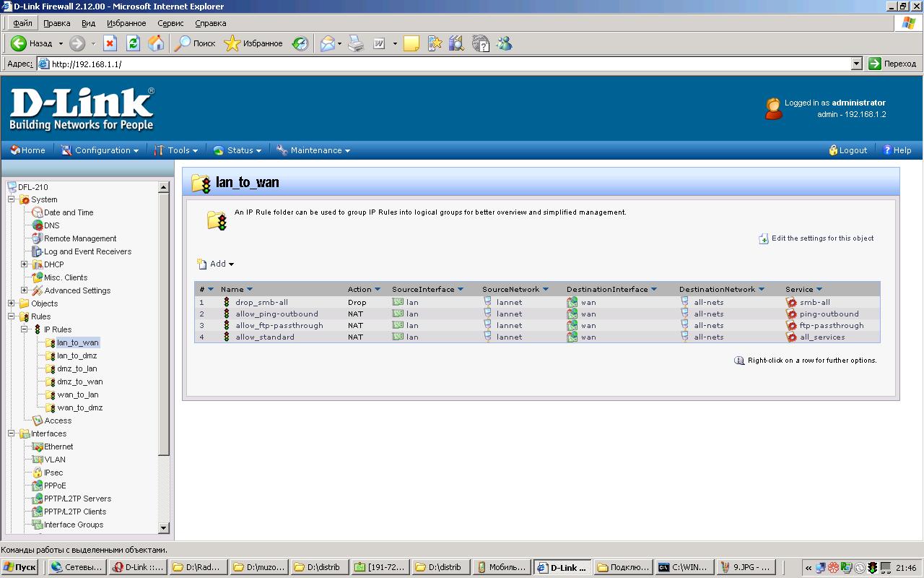Click the Refresh page icon
Image resolution: width=924 pixels, height=578 pixels.
coord(133,43)
